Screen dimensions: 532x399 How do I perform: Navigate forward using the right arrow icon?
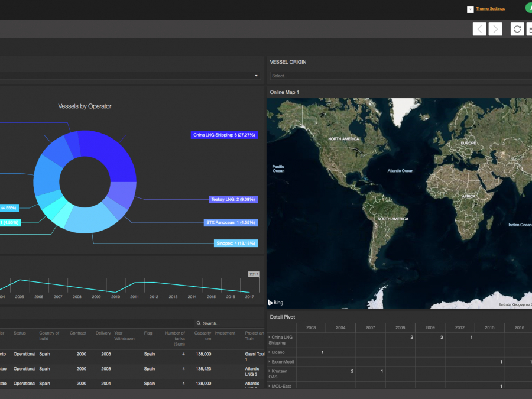(495, 28)
